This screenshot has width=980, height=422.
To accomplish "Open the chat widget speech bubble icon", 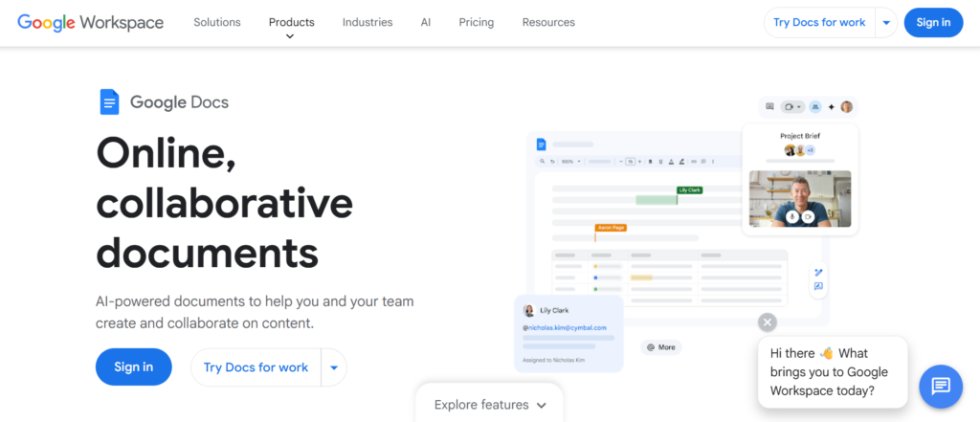I will coord(940,386).
